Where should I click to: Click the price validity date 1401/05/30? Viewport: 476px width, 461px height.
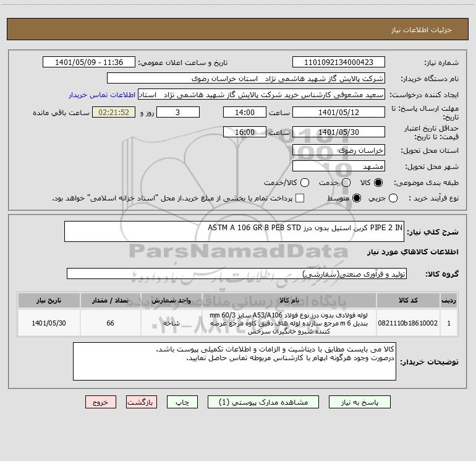[339, 132]
